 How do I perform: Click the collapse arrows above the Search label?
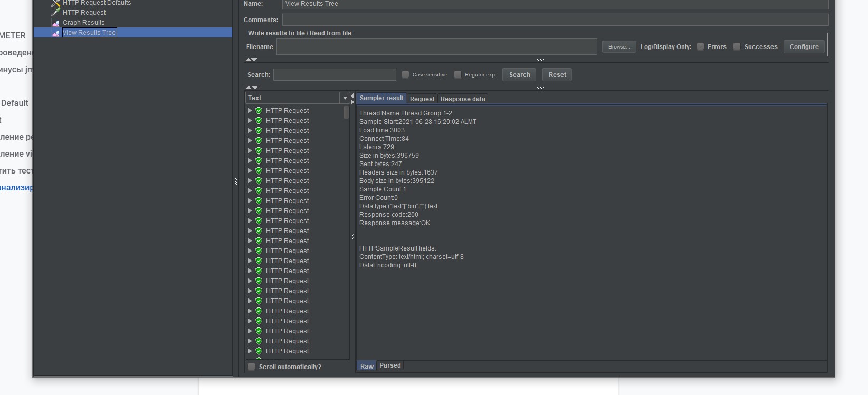click(251, 60)
